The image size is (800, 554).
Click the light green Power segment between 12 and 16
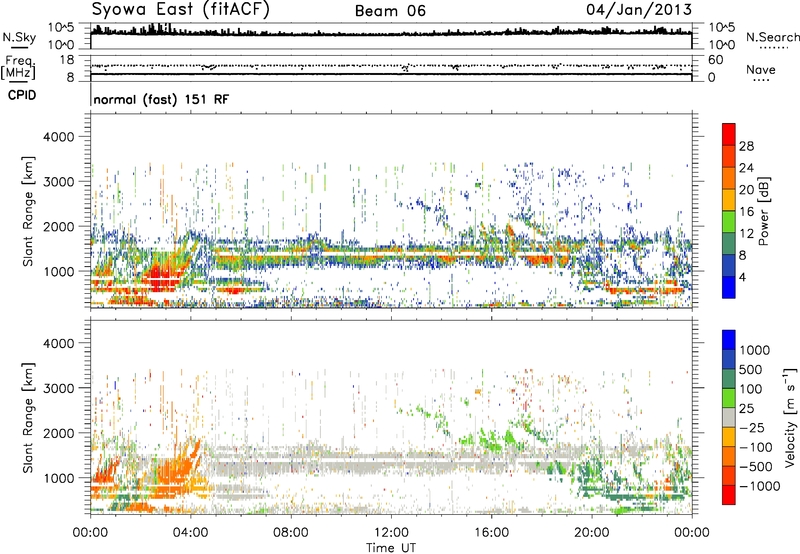[729, 222]
